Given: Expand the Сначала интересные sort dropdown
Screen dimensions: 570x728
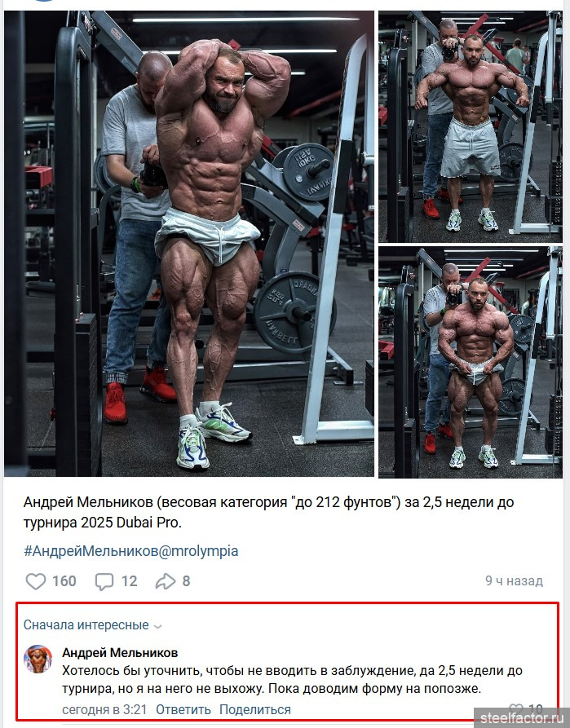Looking at the screenshot, I should (92, 625).
